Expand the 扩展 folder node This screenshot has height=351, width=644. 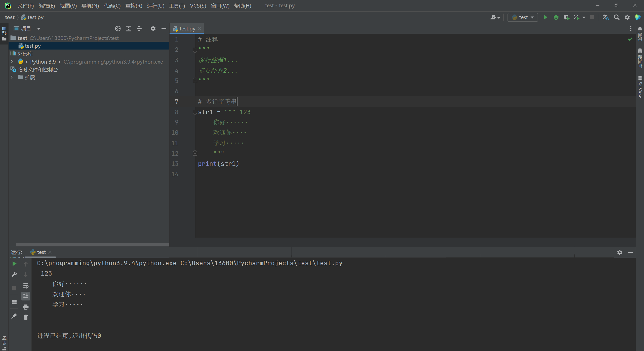coord(12,77)
